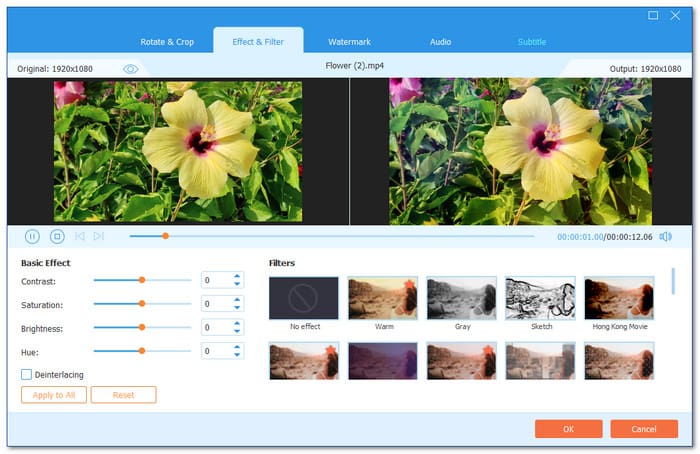The image size is (700, 454).
Task: Apply the Gray filter
Action: 462,298
